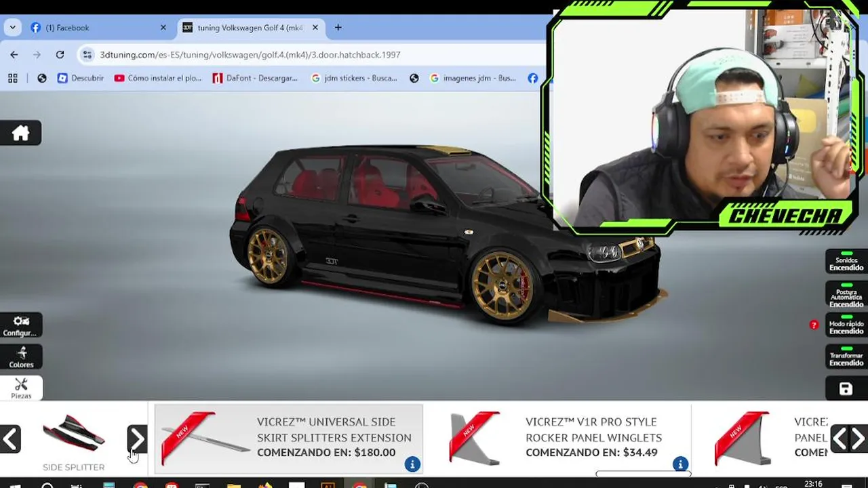Screen dimensions: 868x488
Task: Open the apps grid bookmark icon
Action: click(x=12, y=79)
